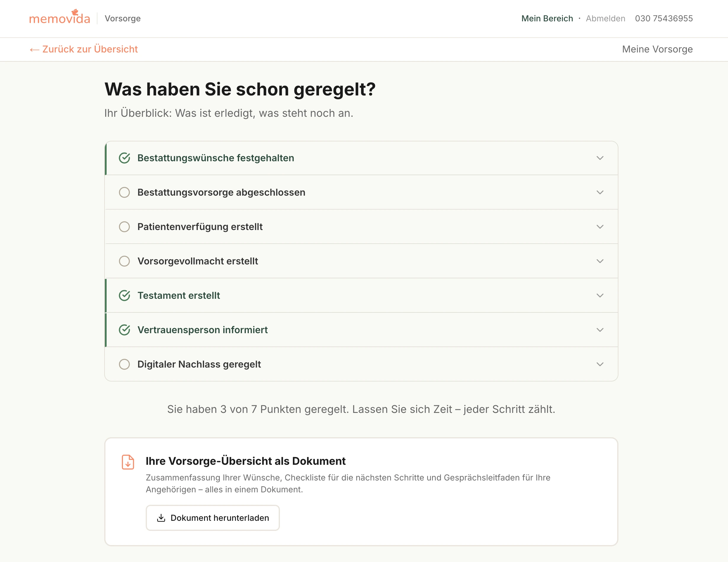
Task: Expand the Testament erstellt row chevron
Action: [600, 296]
